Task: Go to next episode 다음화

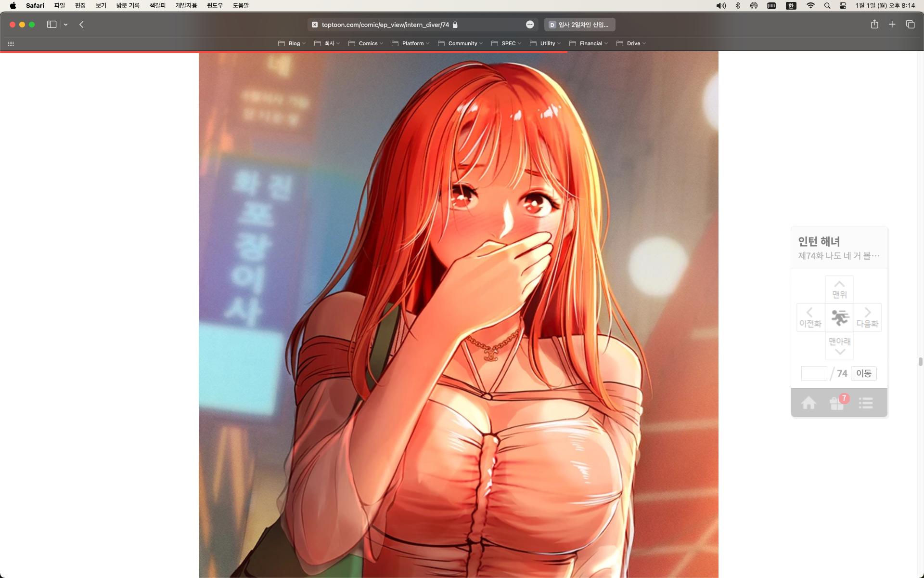Action: tap(867, 317)
